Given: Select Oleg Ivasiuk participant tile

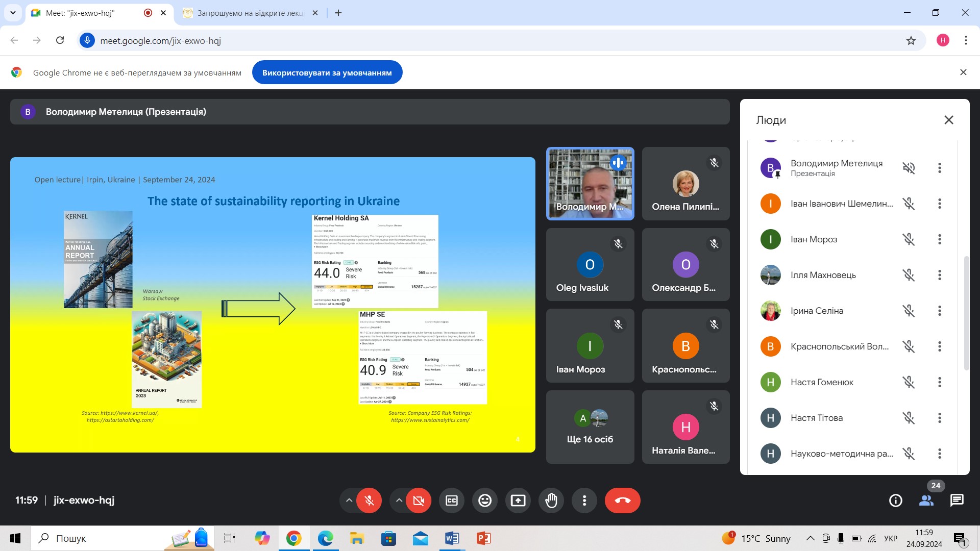Looking at the screenshot, I should coord(590,264).
